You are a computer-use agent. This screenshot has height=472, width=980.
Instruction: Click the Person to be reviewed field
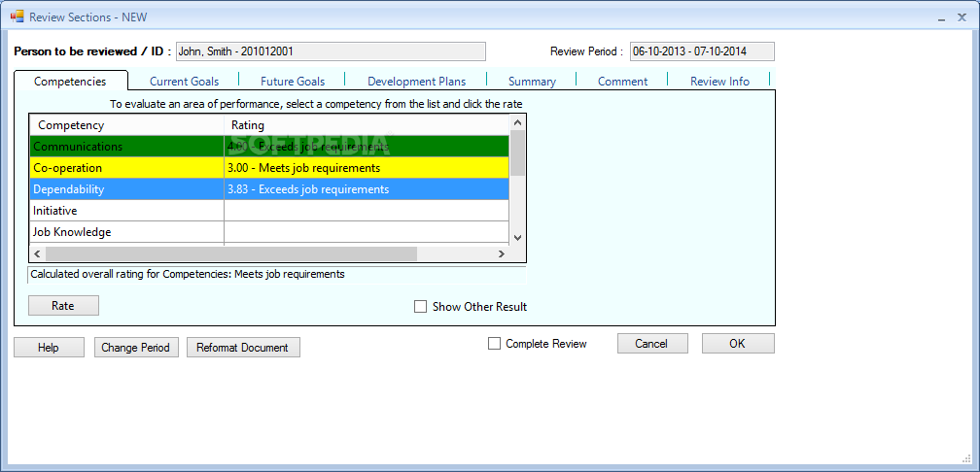pyautogui.click(x=331, y=51)
